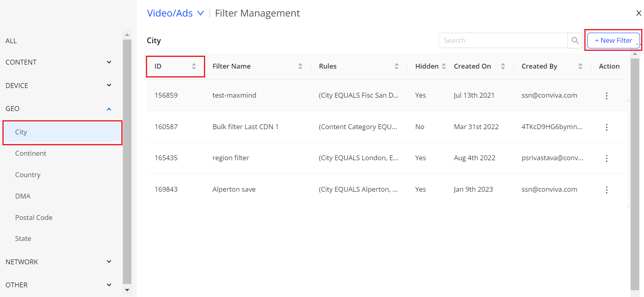Sort table by Created On arrows
Viewport: 644px width, 297px height.
503,67
